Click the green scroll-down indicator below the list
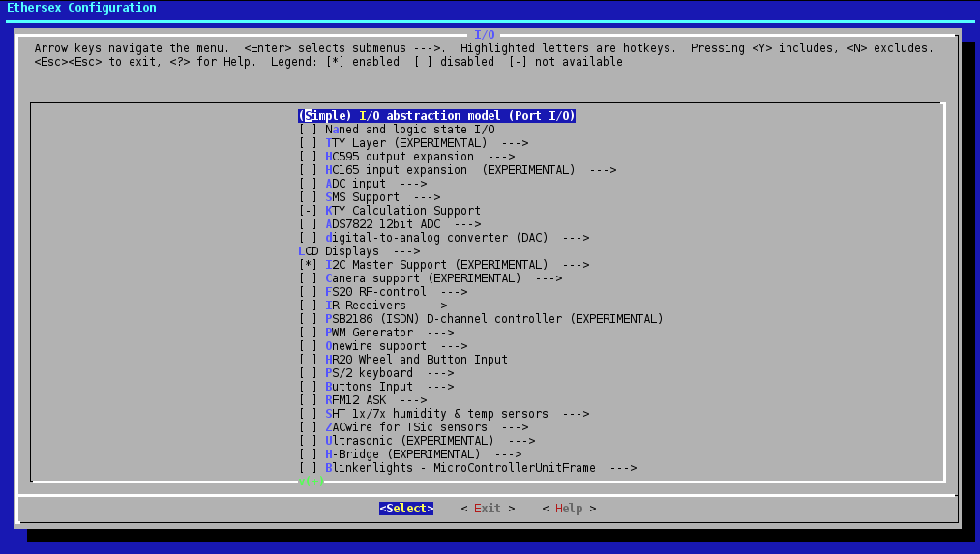Screen dimensions: 980x554 (x=311, y=481)
